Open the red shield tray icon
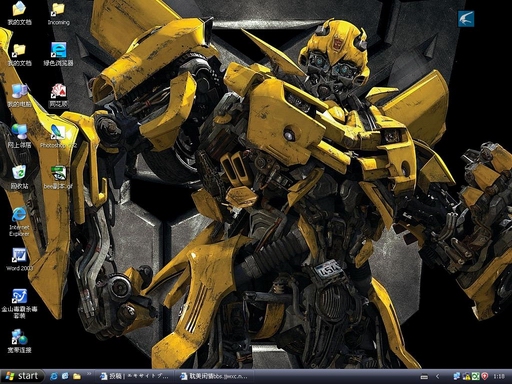This screenshot has width=512, height=384. (x=485, y=376)
